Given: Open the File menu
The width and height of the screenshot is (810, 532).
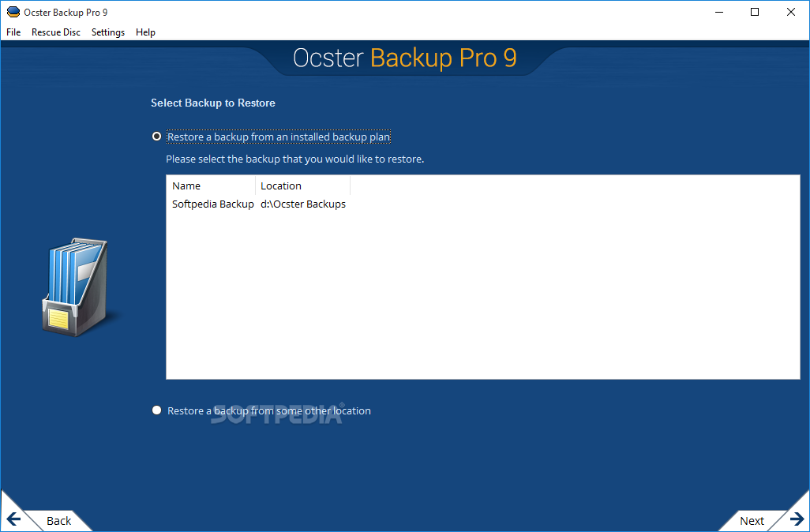Looking at the screenshot, I should point(13,32).
